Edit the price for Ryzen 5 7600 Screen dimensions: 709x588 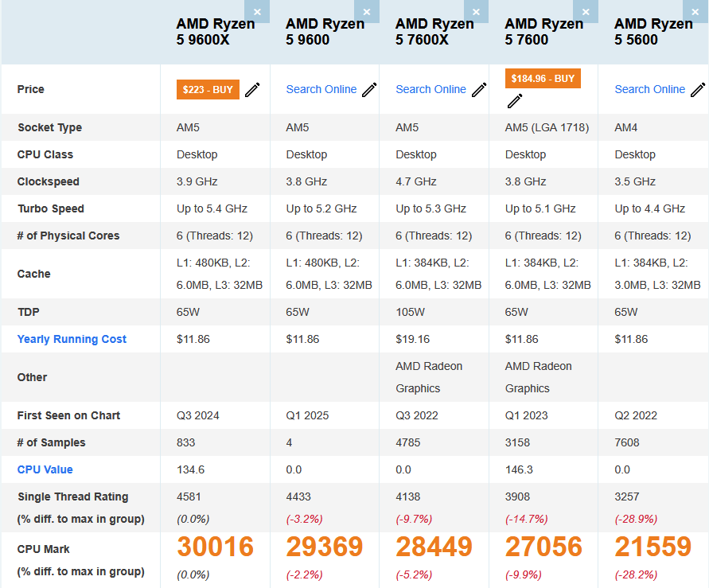coord(515,101)
